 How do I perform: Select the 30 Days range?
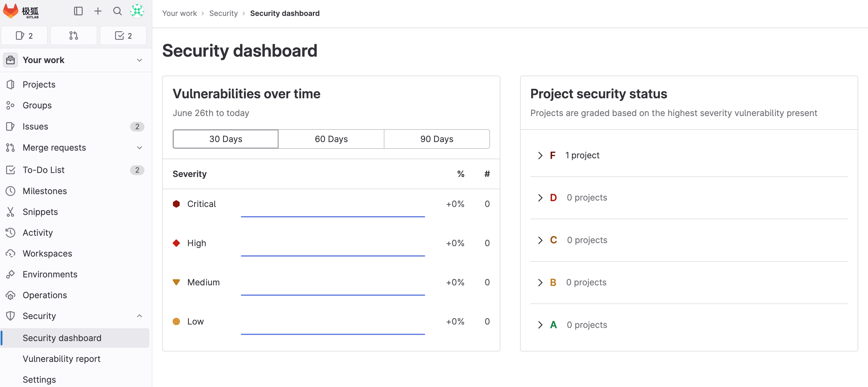point(226,139)
